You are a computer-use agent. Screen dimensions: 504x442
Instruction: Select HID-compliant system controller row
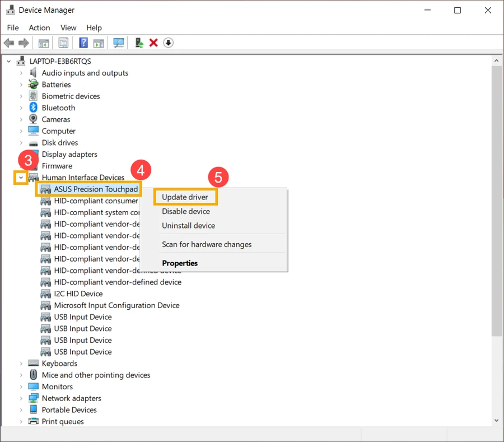[96, 212]
